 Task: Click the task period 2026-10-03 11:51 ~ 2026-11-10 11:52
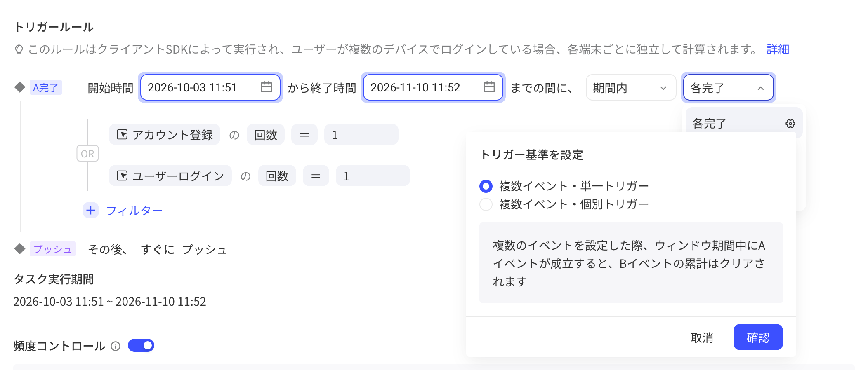tap(110, 302)
